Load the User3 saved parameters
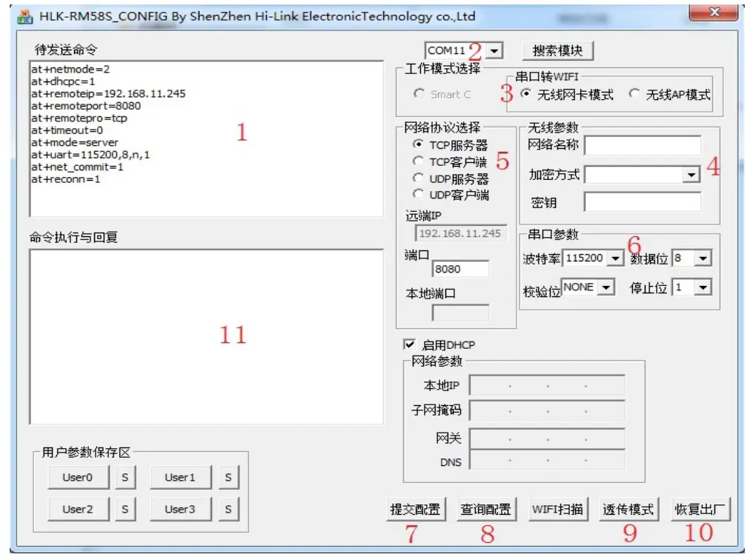Viewport: 750px width, 560px height. (x=180, y=510)
